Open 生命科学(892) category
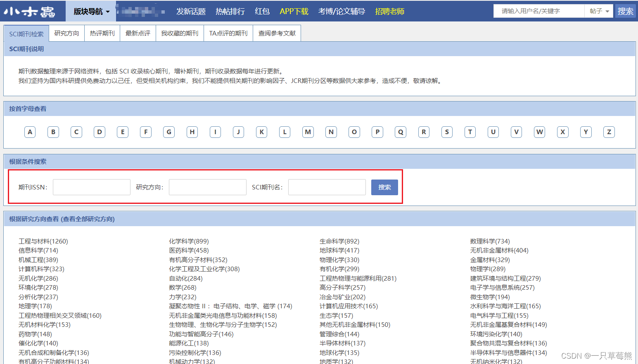The image size is (638, 364). [339, 241]
